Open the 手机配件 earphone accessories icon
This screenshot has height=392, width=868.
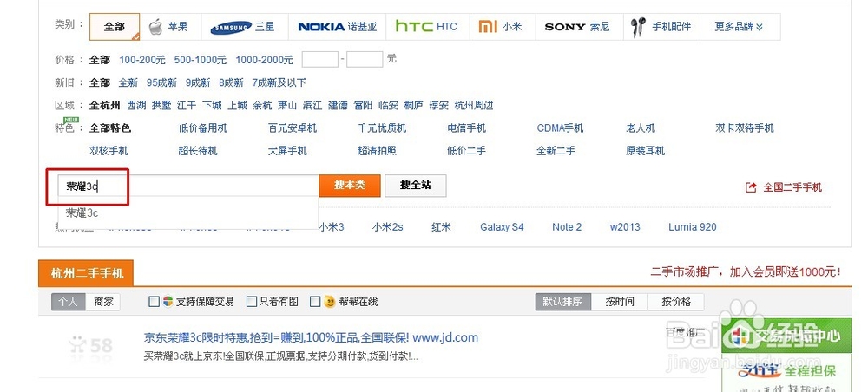coord(640,27)
